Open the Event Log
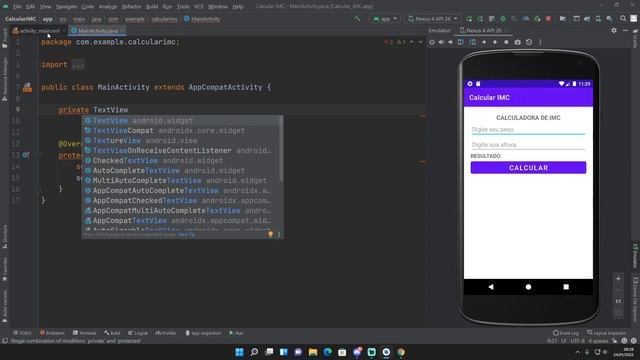Screen dimensions: 640x360 (x=566, y=333)
